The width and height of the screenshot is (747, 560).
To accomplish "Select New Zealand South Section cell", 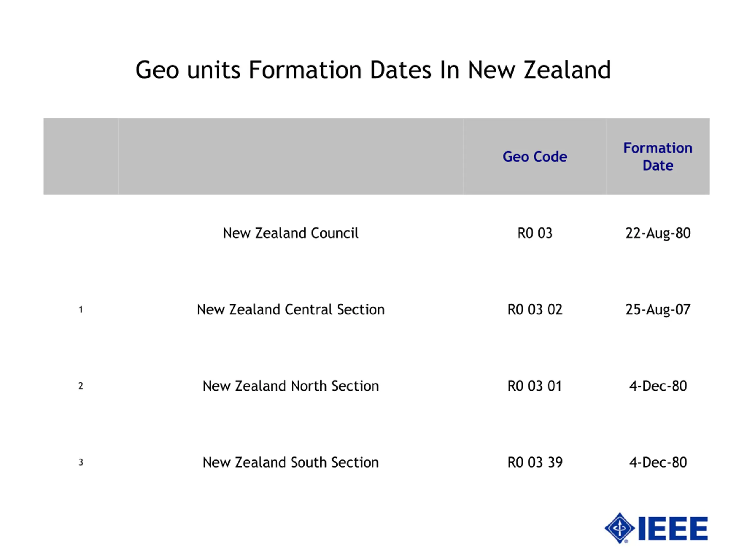I will [x=291, y=463].
